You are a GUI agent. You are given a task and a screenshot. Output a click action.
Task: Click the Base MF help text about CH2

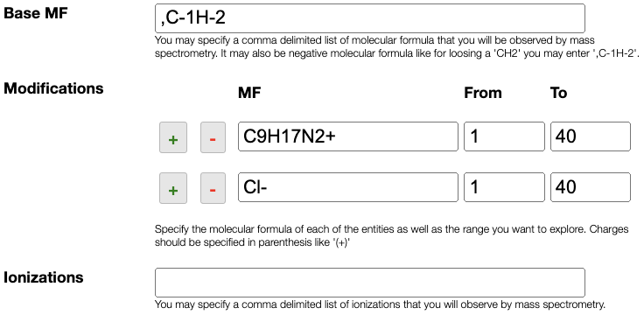[x=397, y=47]
